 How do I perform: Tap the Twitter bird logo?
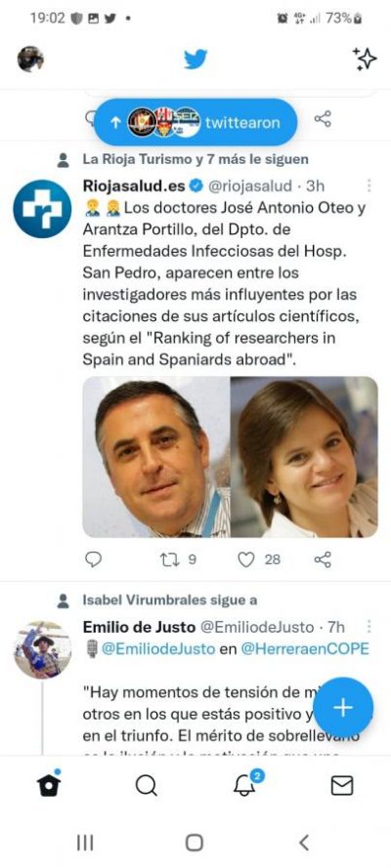[x=195, y=59]
